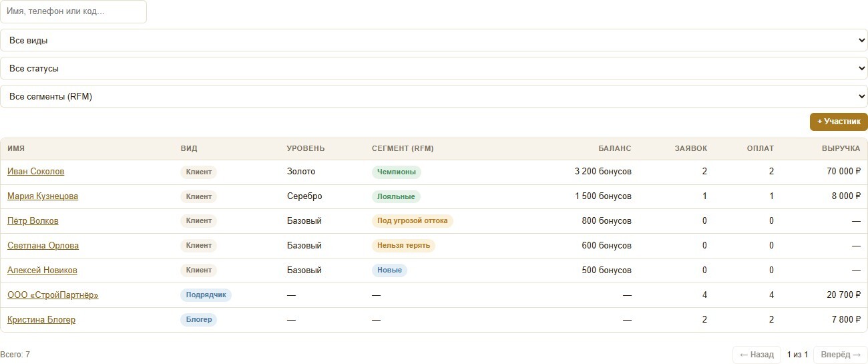
Task: Click the 'Выручка' column header
Action: coord(841,148)
